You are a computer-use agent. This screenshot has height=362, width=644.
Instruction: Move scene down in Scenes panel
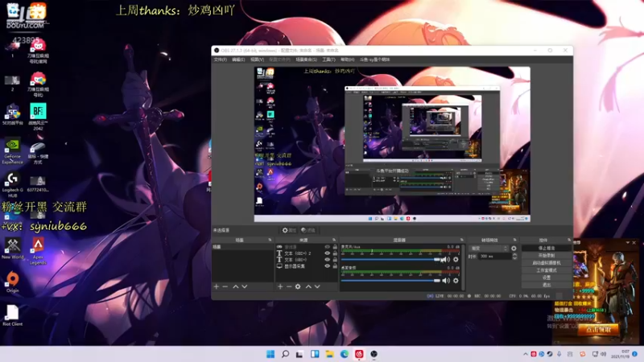pyautogui.click(x=245, y=286)
